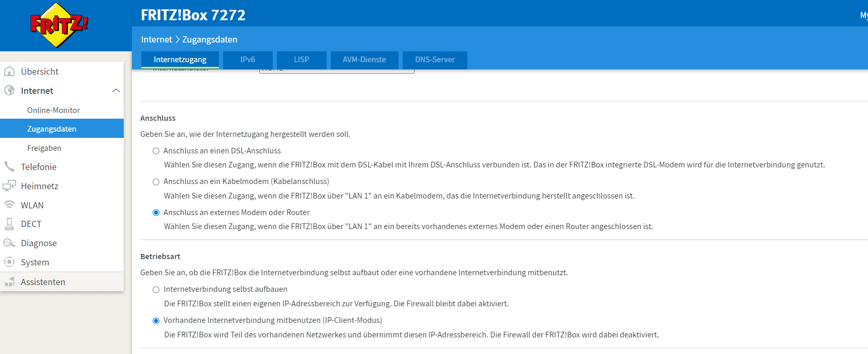Click the Assistenten wizard icon
The width and height of the screenshot is (868, 354).
point(9,281)
